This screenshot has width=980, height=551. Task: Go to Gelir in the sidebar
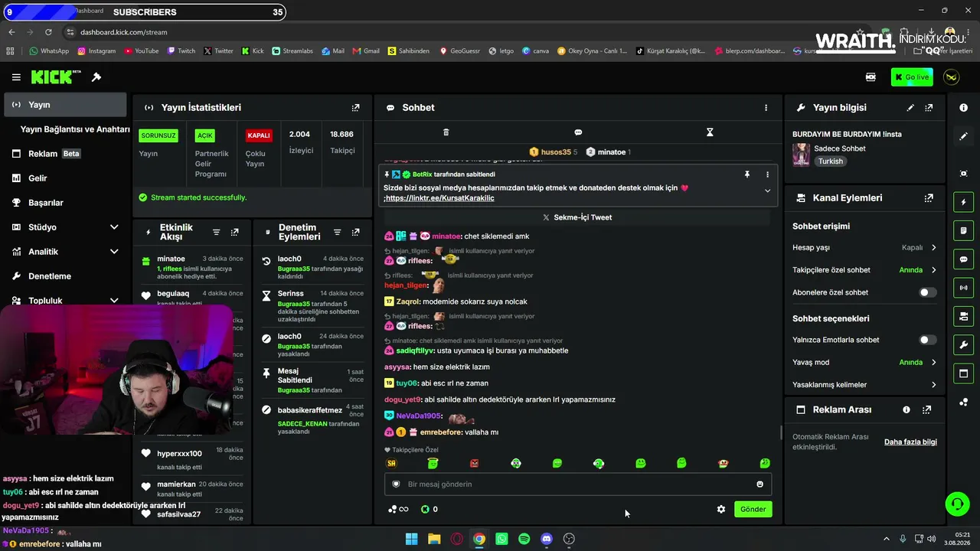(x=65, y=178)
